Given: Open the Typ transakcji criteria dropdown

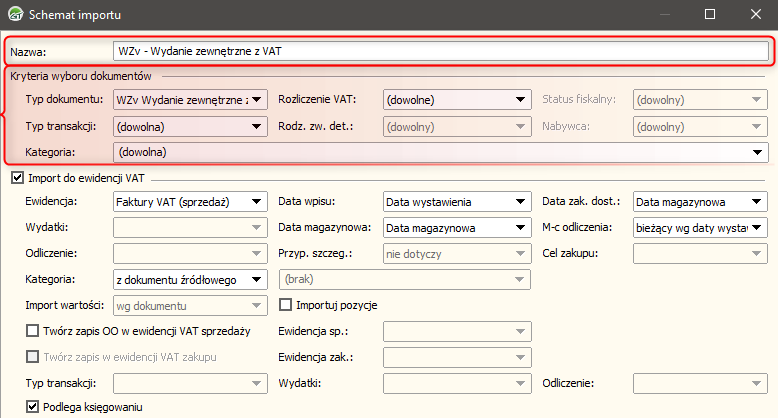Looking at the screenshot, I should pos(258,127).
